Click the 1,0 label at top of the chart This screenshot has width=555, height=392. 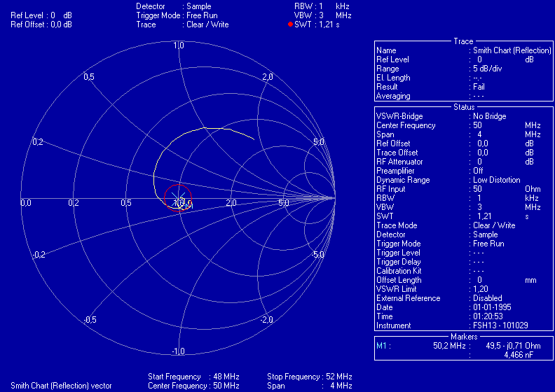(178, 45)
